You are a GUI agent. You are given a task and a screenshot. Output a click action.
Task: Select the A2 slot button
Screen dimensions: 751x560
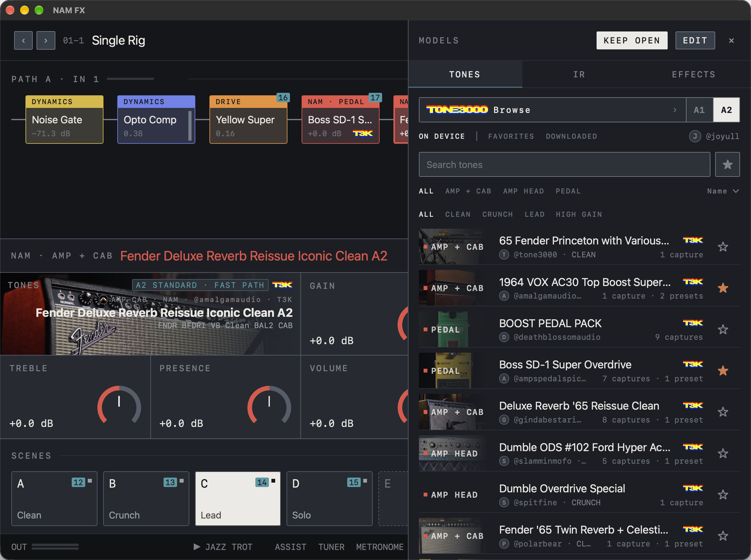tap(726, 110)
